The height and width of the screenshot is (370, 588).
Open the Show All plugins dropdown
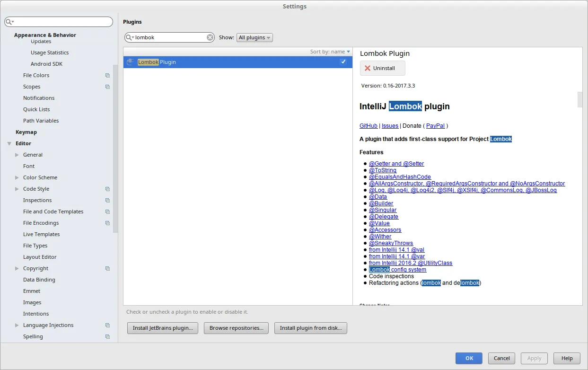tap(255, 37)
